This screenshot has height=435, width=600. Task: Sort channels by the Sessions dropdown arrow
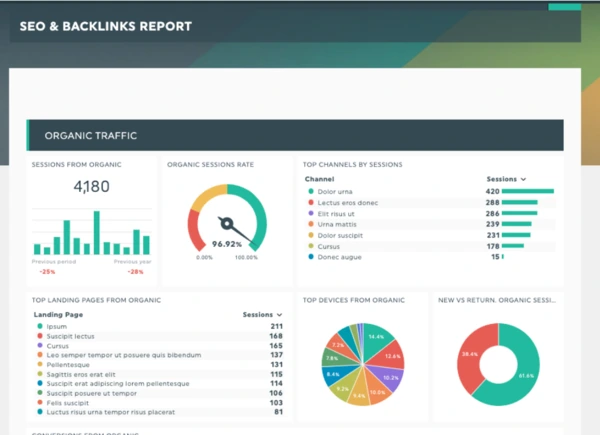point(523,179)
